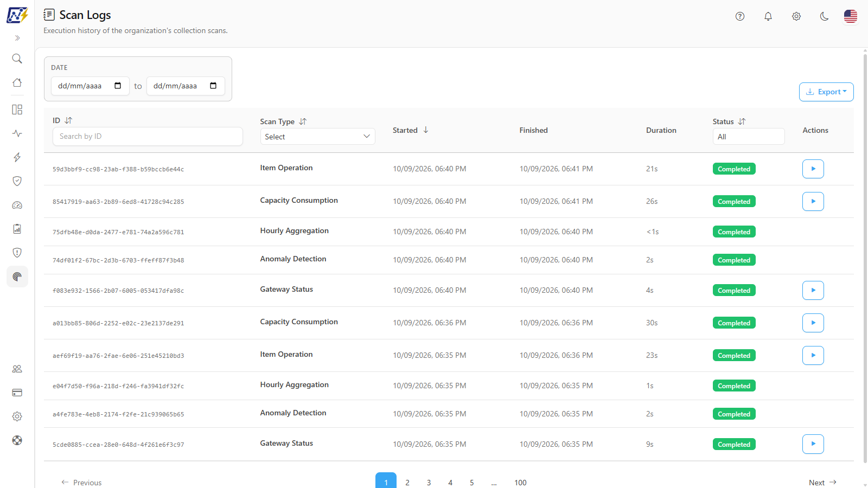Open calendar picker of end date

coord(213,86)
